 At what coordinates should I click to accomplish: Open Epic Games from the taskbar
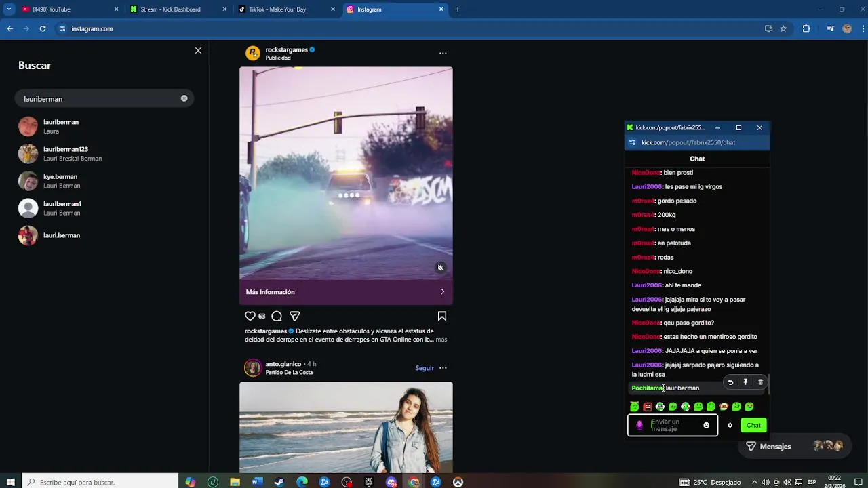[369, 482]
